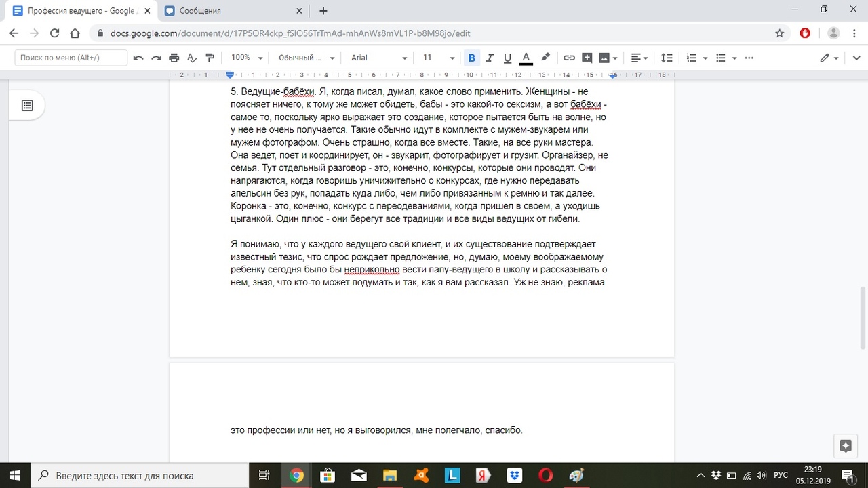The width and height of the screenshot is (868, 488).
Task: Print the document
Action: [174, 58]
